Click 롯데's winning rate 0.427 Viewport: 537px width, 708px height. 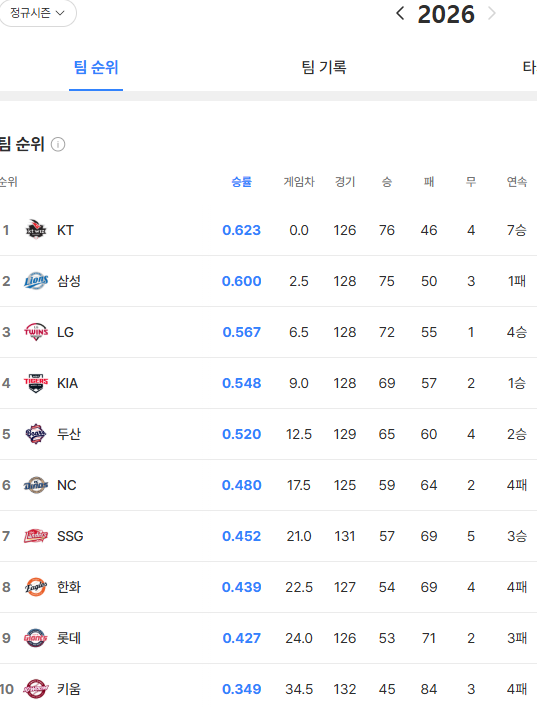(241, 638)
